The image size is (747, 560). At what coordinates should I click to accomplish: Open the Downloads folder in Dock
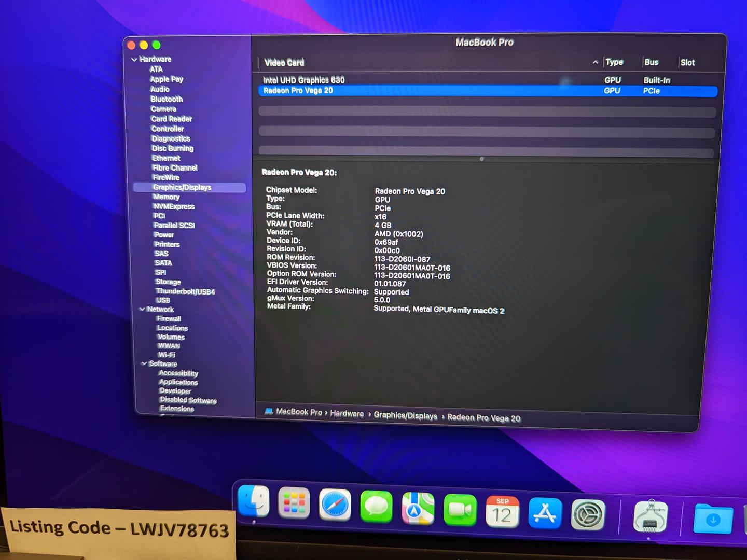coord(713,519)
